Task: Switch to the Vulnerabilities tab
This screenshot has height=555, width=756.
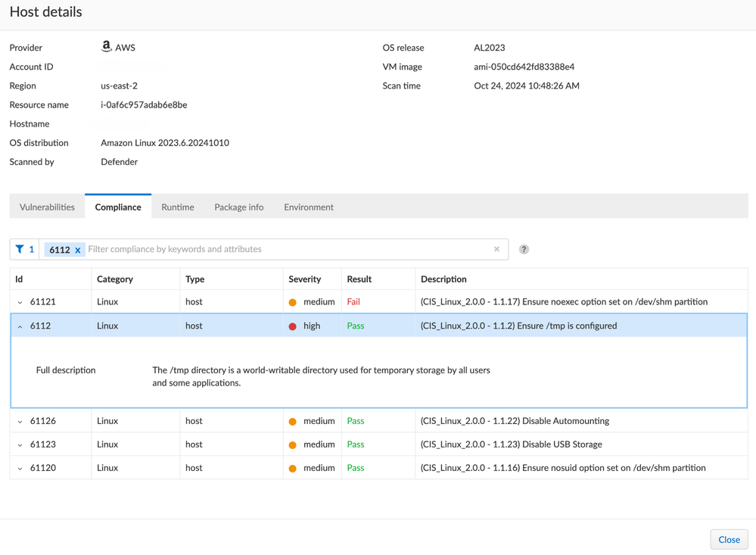Action: (x=47, y=207)
